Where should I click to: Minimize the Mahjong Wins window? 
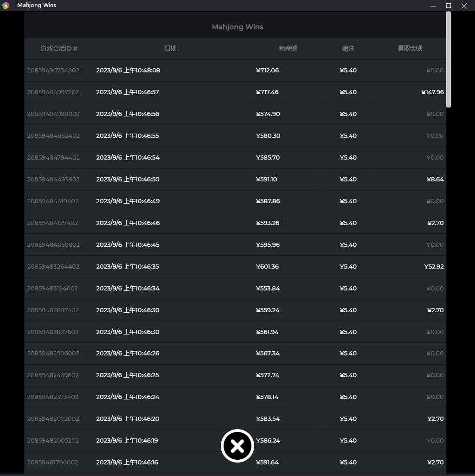click(433, 6)
